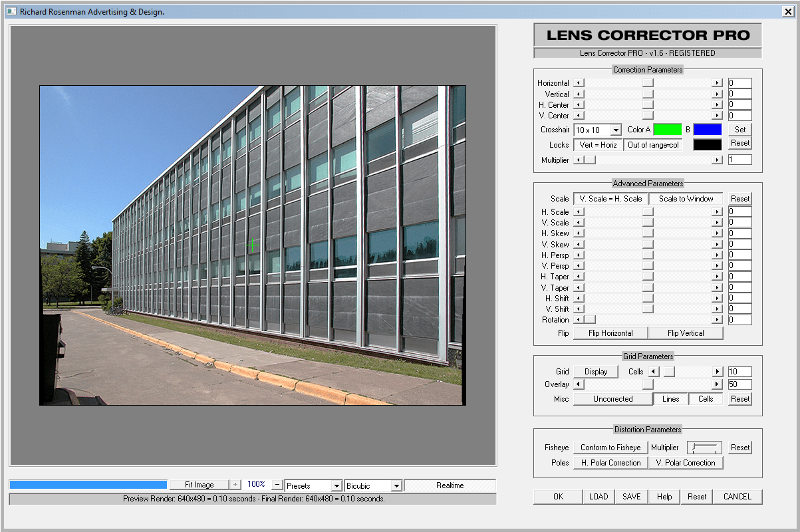Select the green Color A swatch
This screenshot has width=800, height=532.
click(668, 129)
